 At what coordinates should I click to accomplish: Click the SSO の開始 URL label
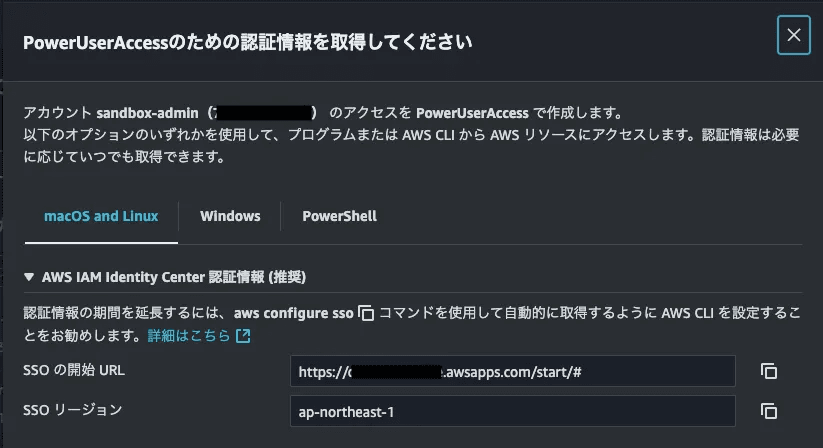pos(73,370)
